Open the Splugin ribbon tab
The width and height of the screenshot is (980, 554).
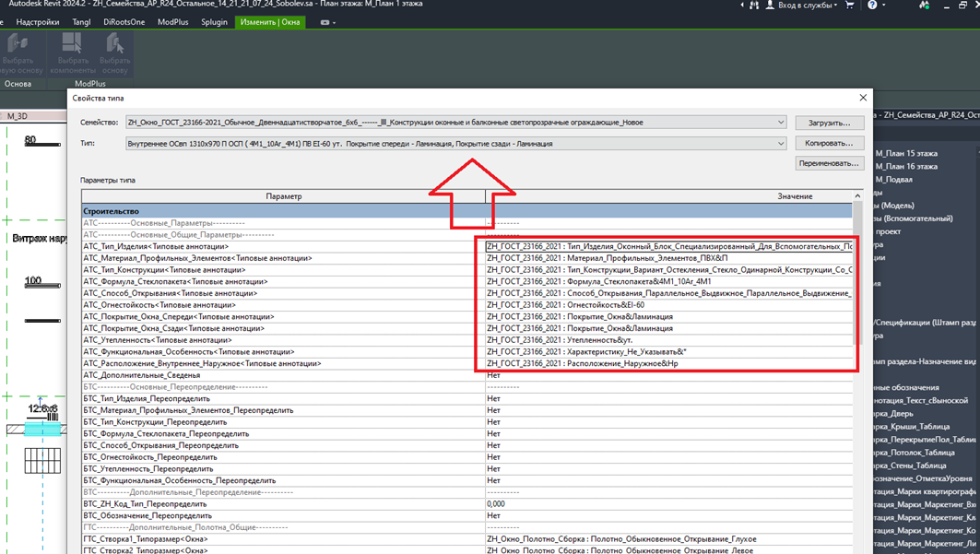215,22
